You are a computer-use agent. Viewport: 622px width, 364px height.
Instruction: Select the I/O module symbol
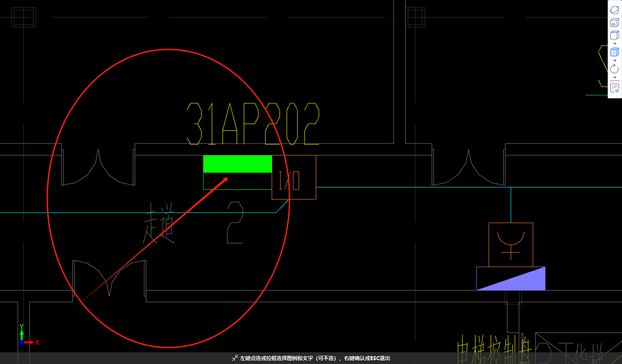[x=294, y=177]
